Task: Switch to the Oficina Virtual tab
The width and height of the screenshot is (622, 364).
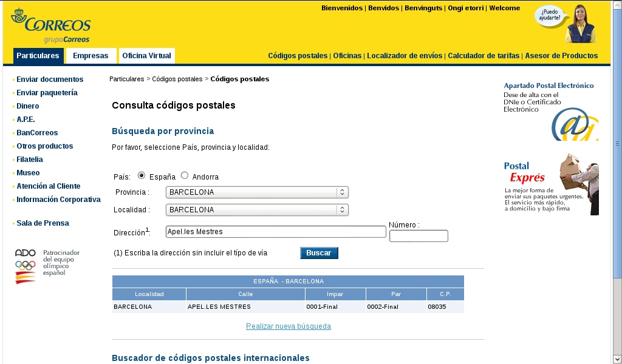Action: (x=147, y=56)
